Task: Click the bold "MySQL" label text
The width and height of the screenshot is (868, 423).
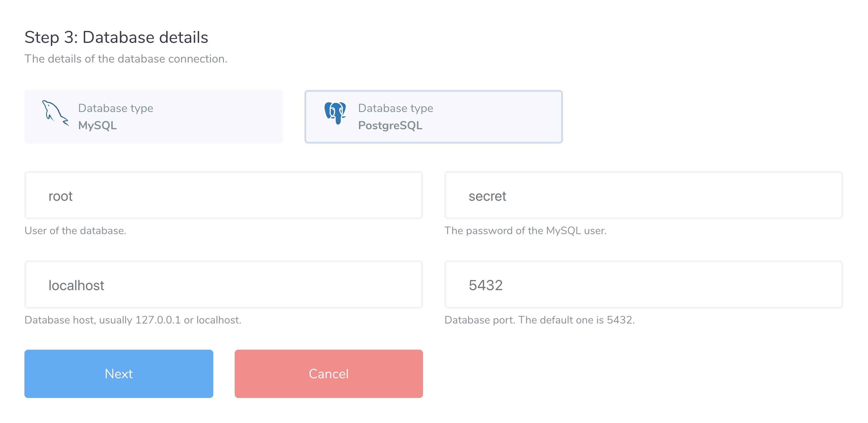Action: coord(97,125)
